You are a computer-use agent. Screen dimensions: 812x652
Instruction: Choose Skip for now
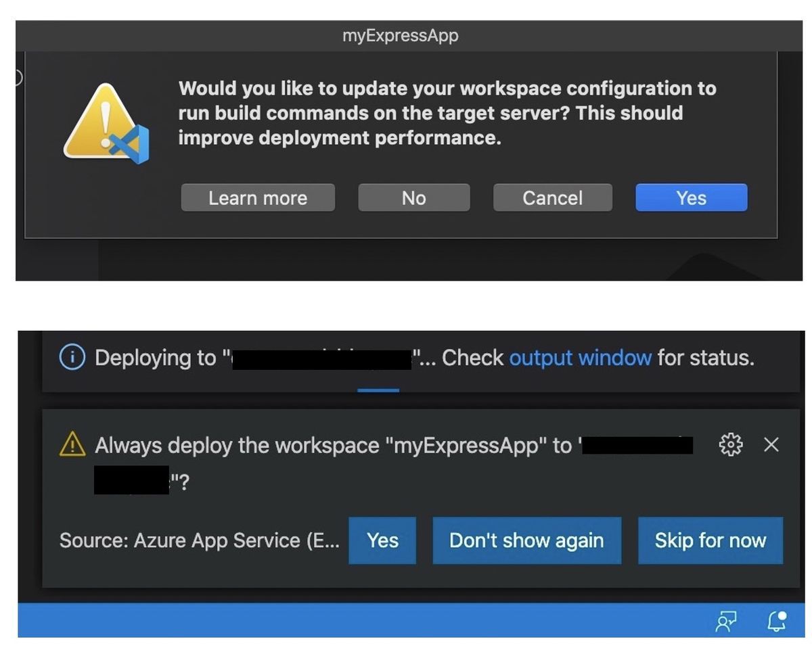[x=710, y=540]
